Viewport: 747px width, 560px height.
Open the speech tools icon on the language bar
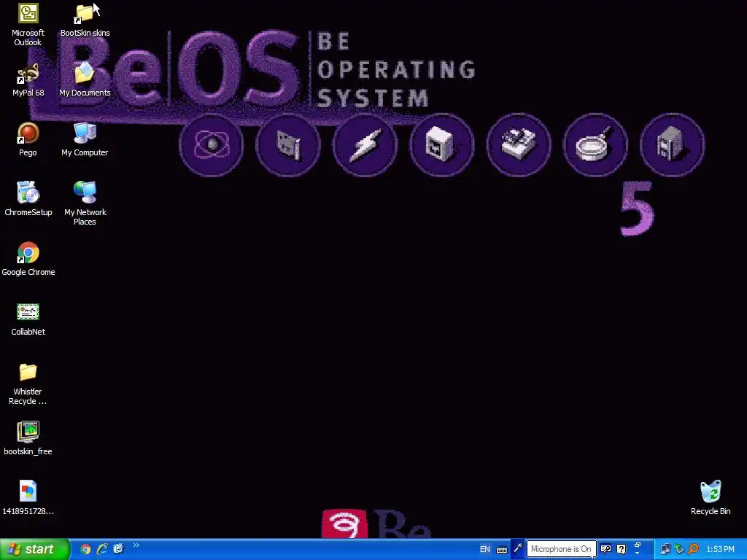tap(605, 549)
